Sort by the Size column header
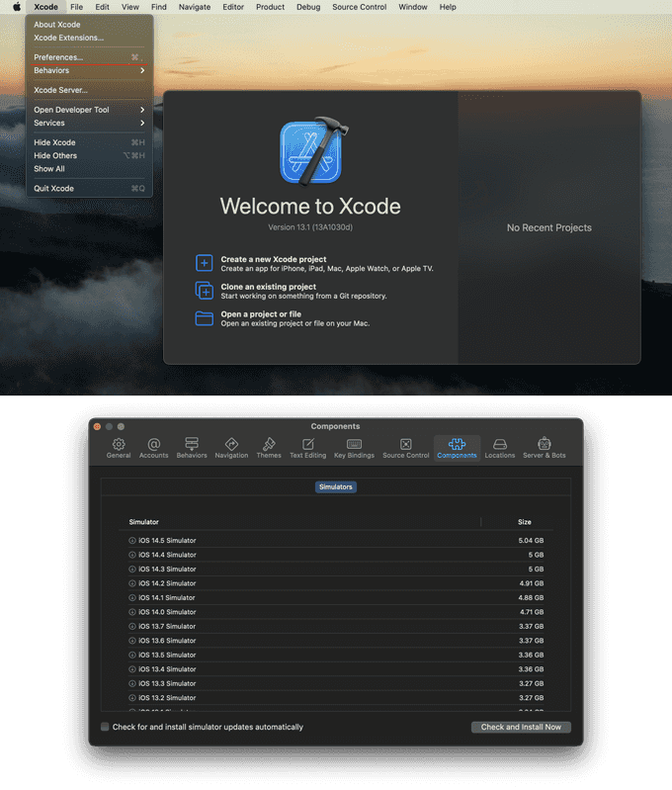 click(x=525, y=522)
